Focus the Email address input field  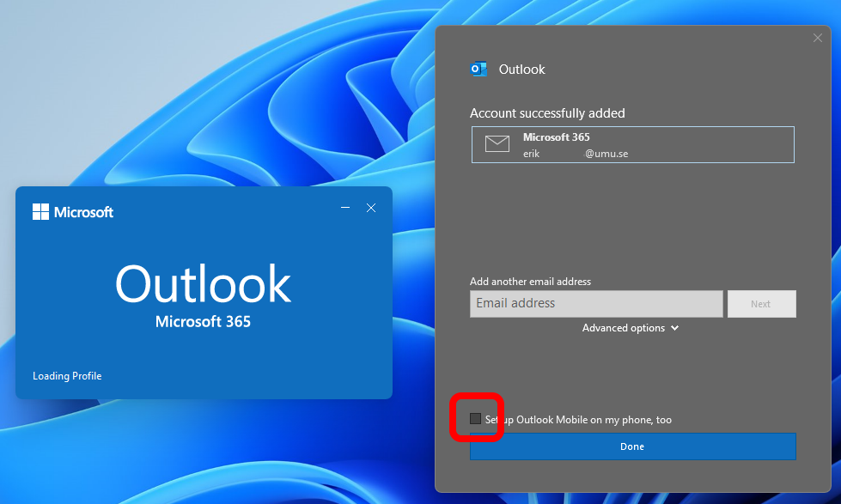(596, 304)
